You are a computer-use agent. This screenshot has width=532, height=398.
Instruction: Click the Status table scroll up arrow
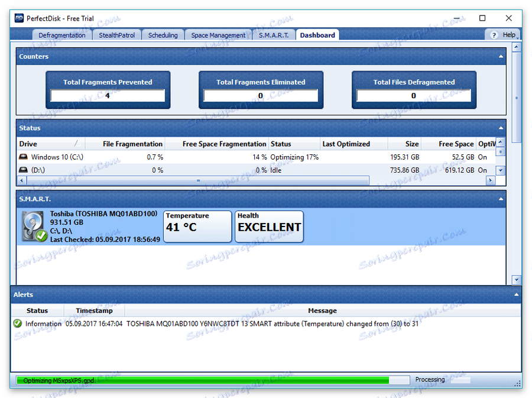coord(501,141)
